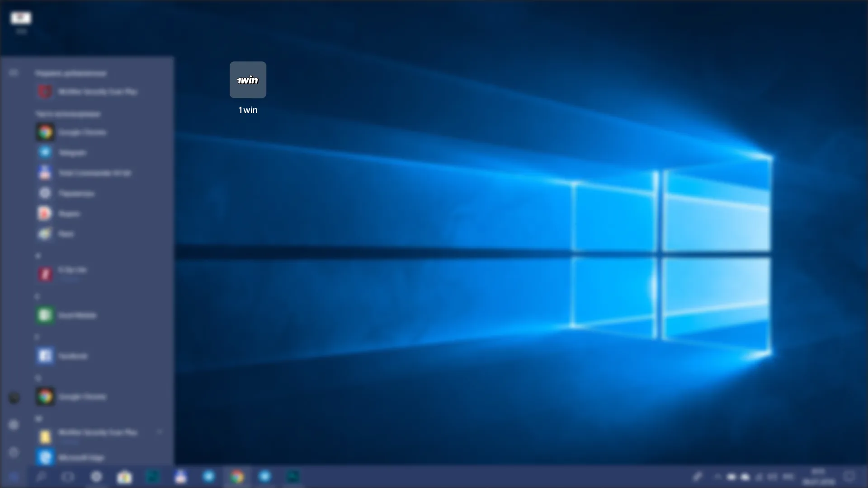Click the Windows Start button
Viewport: 868px width, 488px height.
14,477
